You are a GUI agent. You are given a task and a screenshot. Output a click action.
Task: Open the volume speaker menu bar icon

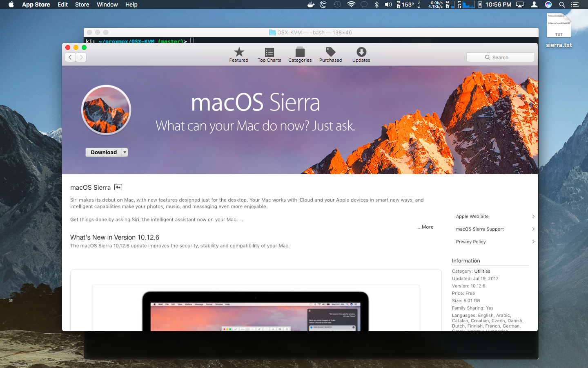[388, 4]
